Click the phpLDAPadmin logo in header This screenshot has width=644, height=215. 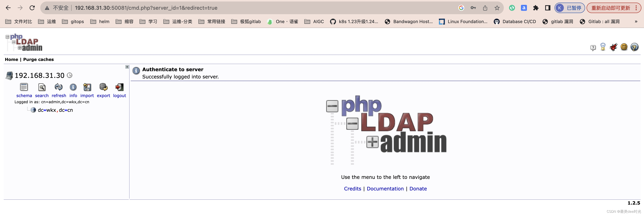[24, 43]
